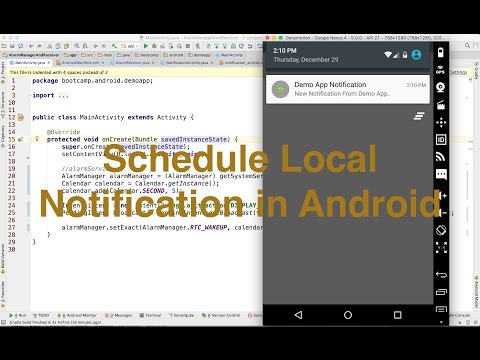Click AlarmManagerAndReceiver breadcrumb
Screen dimensions: 480x360
(x=31, y=55)
